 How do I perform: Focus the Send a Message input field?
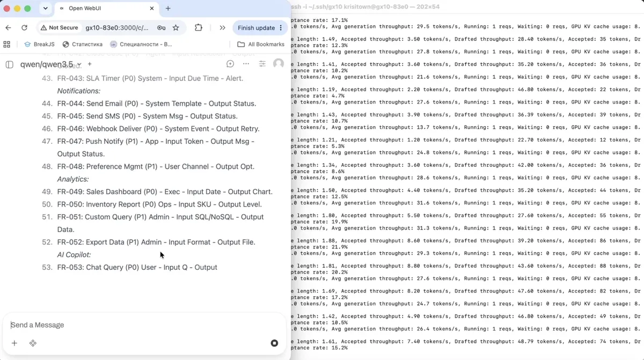144,325
